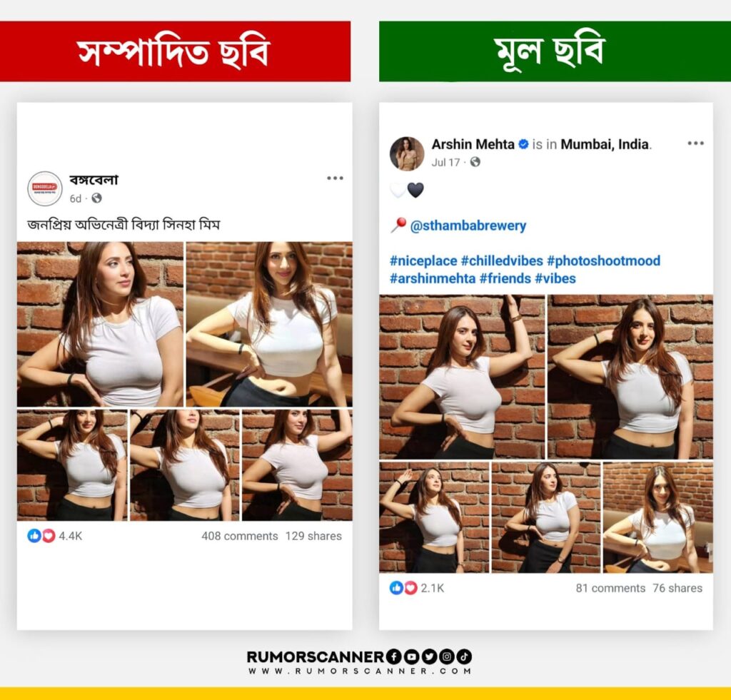
Task: Open the @sthambabrewery mention link
Action: coord(468,225)
